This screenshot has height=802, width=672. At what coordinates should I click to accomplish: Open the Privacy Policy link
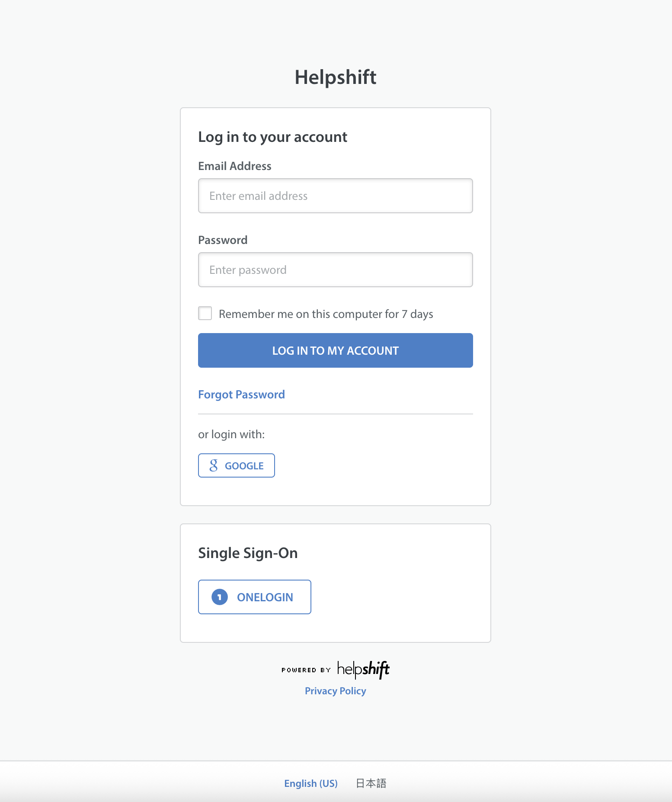coord(336,691)
